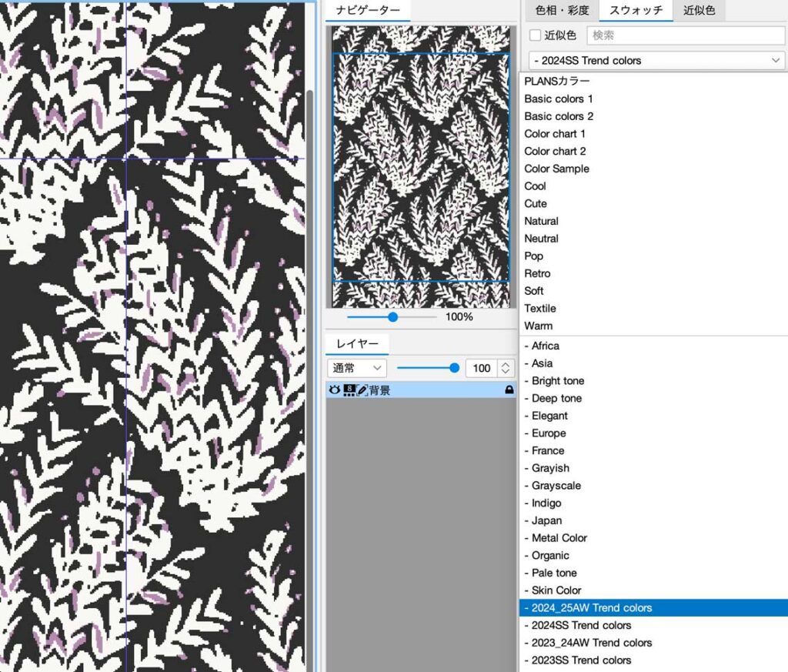Click the navigator preview thumbnail
Image resolution: width=788 pixels, height=672 pixels.
421,167
